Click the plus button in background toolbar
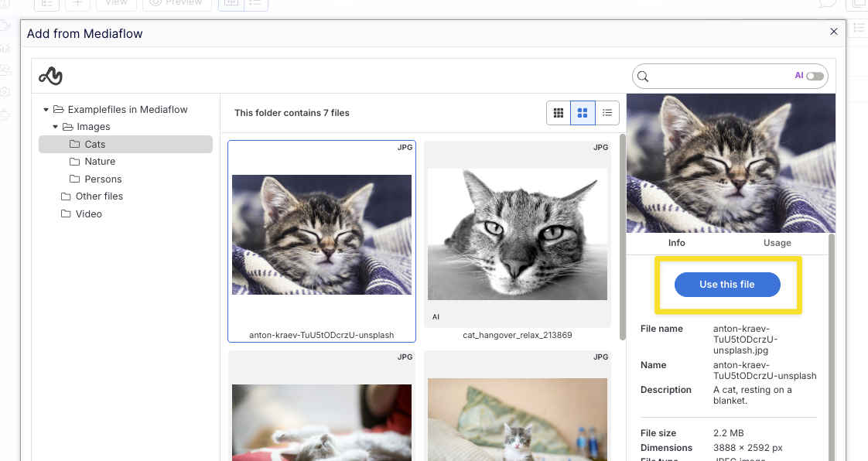Image resolution: width=868 pixels, height=461 pixels. pyautogui.click(x=77, y=3)
